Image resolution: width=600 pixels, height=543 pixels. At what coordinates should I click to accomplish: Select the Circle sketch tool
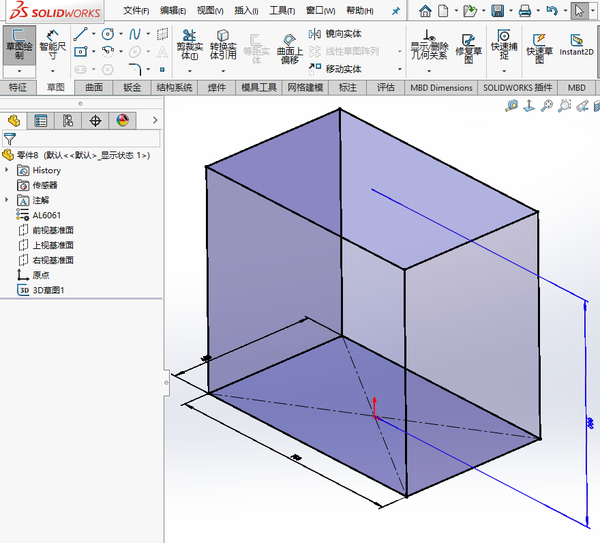click(x=108, y=34)
